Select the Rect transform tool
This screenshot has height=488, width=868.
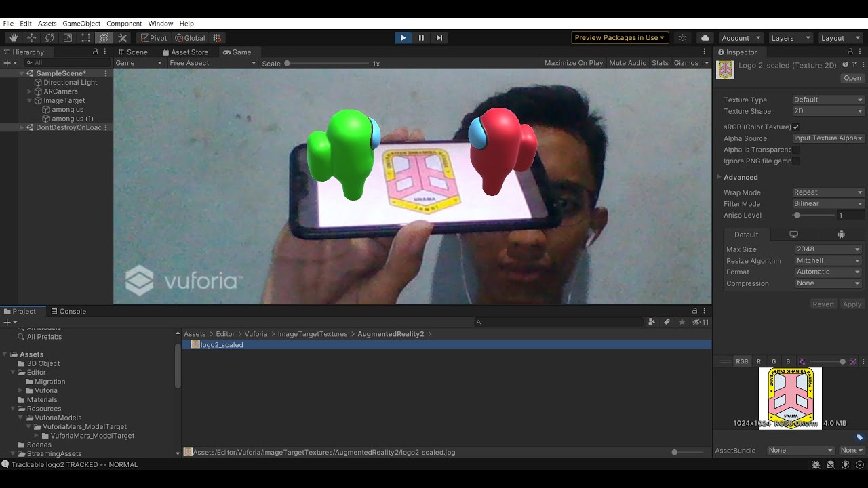click(x=86, y=38)
